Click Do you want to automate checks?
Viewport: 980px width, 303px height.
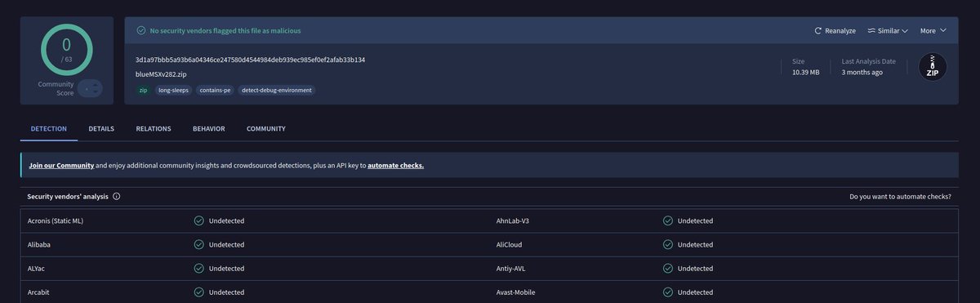coord(900,197)
